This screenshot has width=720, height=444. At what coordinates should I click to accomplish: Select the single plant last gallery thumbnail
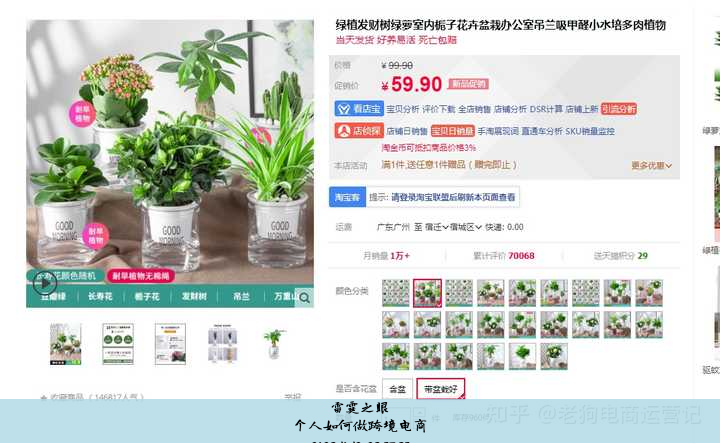(274, 343)
